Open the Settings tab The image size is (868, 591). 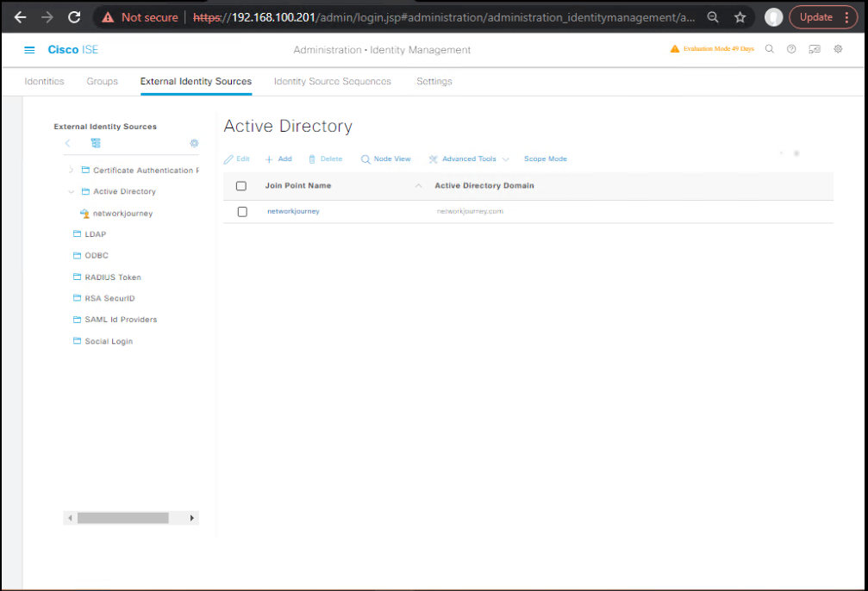(x=434, y=81)
